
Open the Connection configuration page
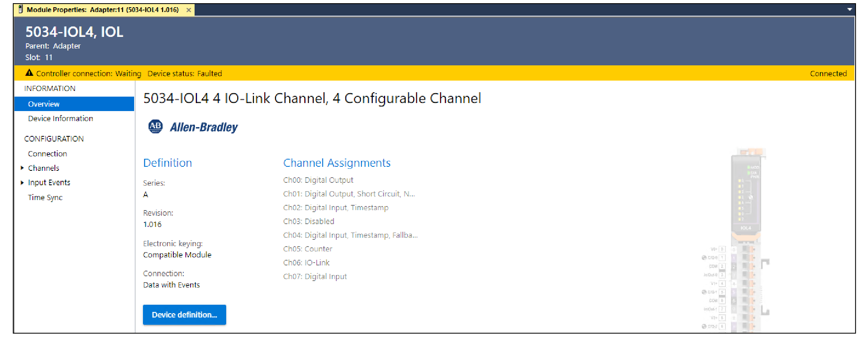coord(47,154)
